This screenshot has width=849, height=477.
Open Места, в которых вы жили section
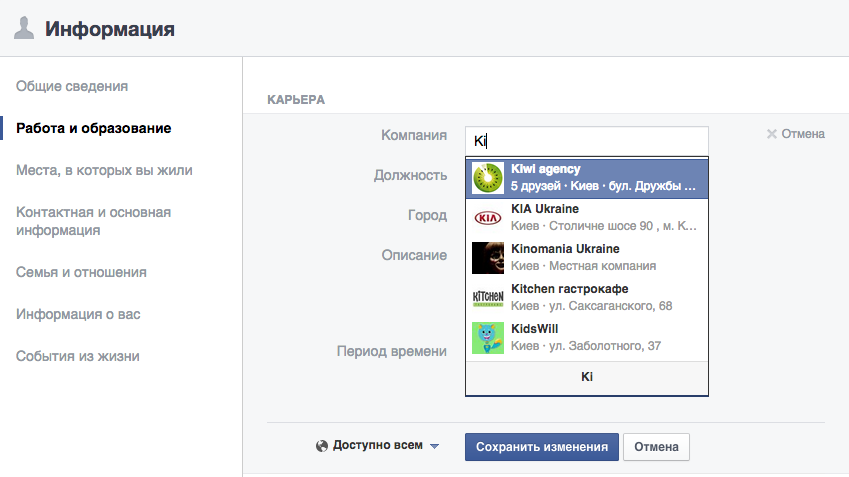click(104, 170)
